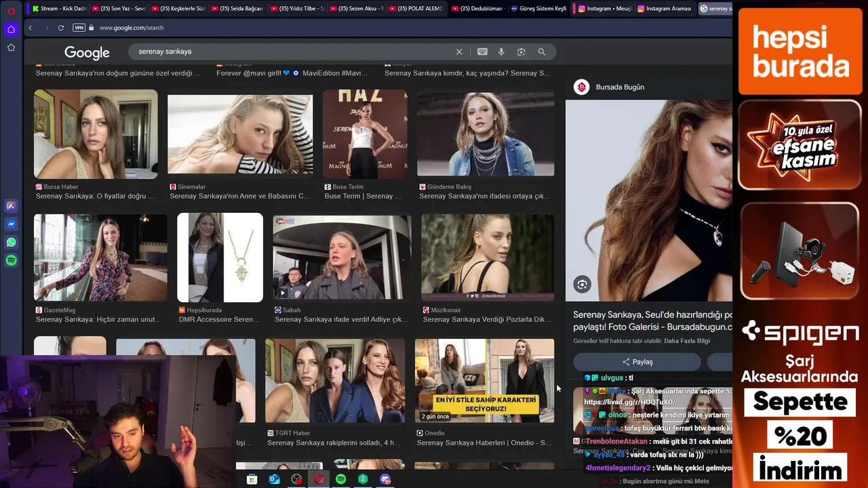
Task: Play the Sabah video result thumbnail
Action: coord(342,258)
